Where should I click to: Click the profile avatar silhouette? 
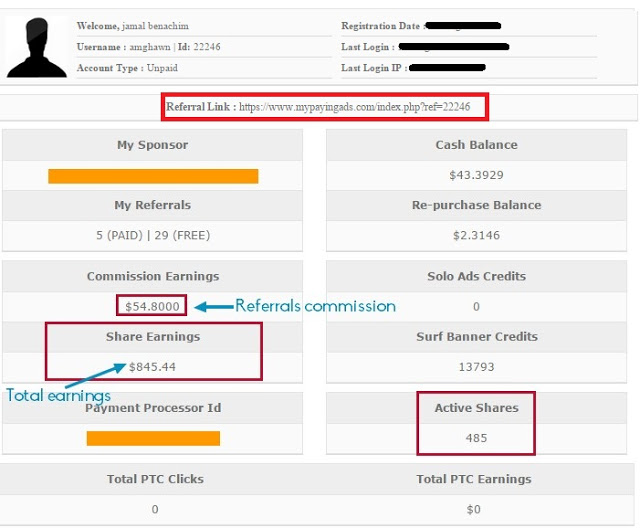[36, 47]
